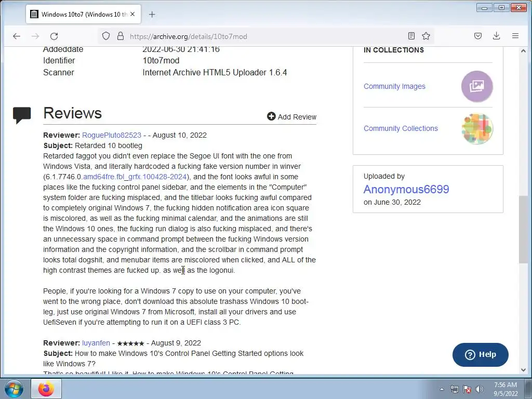Open the network tray icon
The width and height of the screenshot is (532, 399).
pos(454,389)
